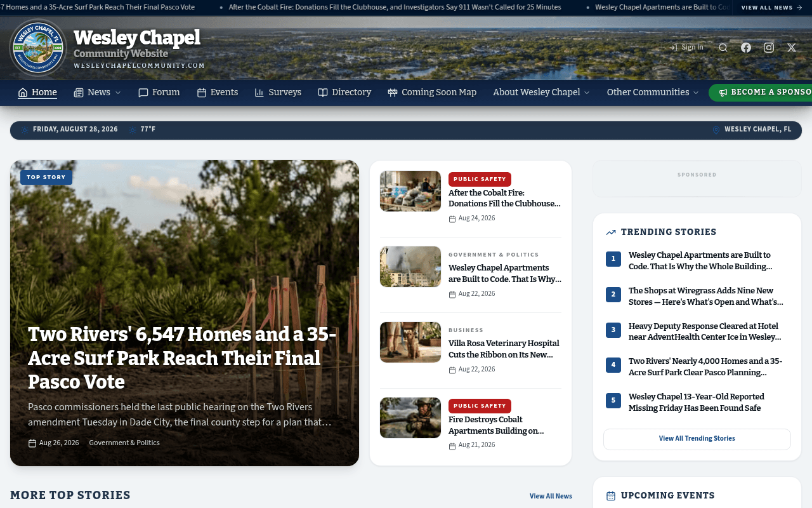Click the Surveys bar chart icon

(259, 93)
